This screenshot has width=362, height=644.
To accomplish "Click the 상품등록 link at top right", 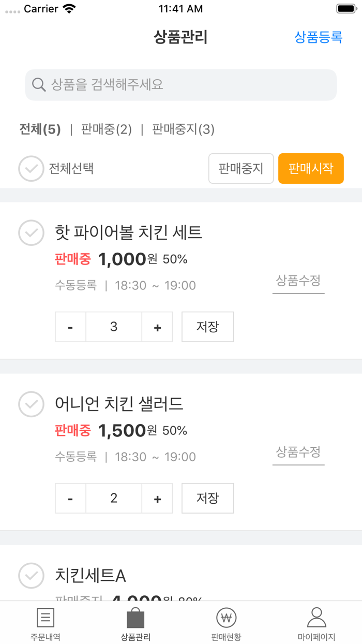I will 317,37.
